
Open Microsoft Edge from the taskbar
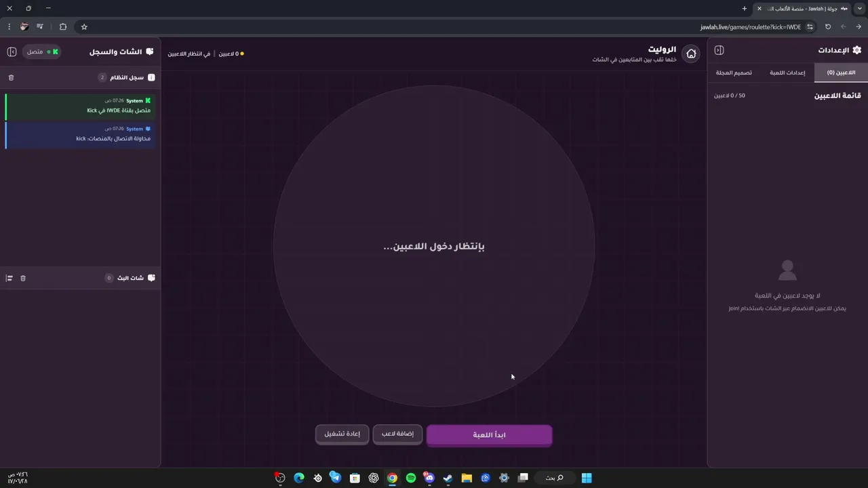[x=299, y=478]
